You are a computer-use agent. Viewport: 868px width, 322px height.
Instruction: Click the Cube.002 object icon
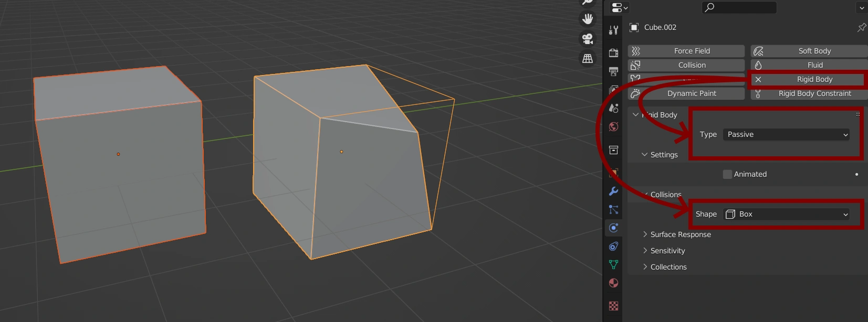click(x=634, y=27)
